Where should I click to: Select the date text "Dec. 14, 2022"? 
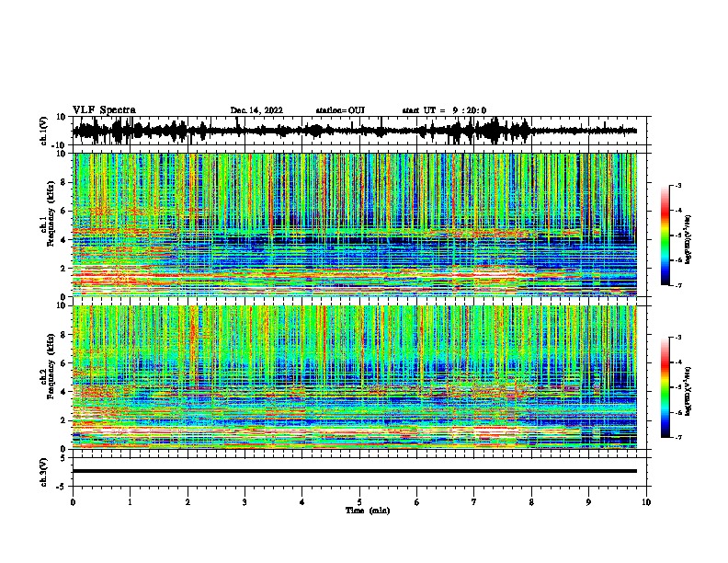click(x=256, y=110)
